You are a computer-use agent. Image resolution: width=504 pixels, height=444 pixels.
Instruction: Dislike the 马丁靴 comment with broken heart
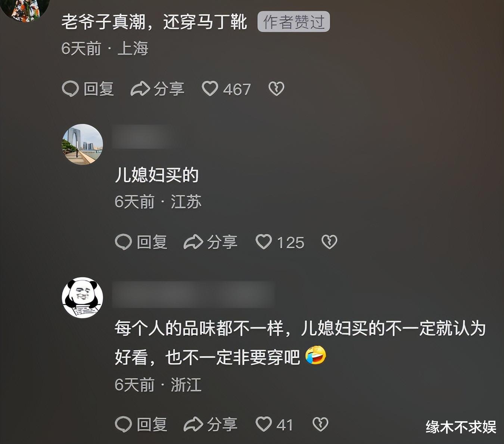click(x=276, y=89)
